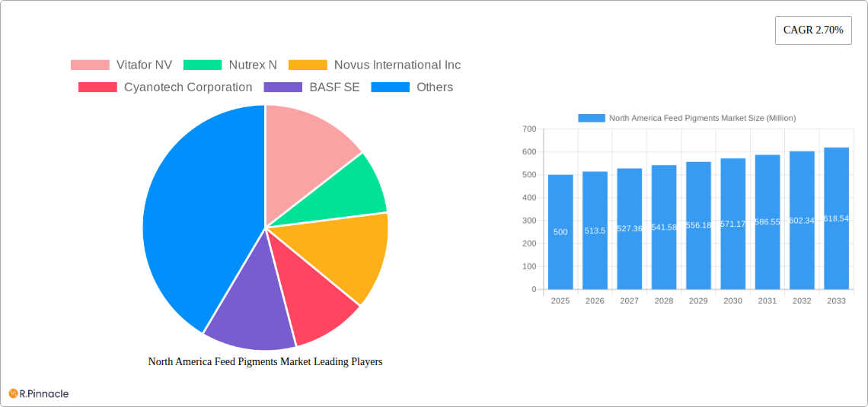The width and height of the screenshot is (868, 407).
Task: Click the 2025 bar labeled 500
Action: point(560,232)
